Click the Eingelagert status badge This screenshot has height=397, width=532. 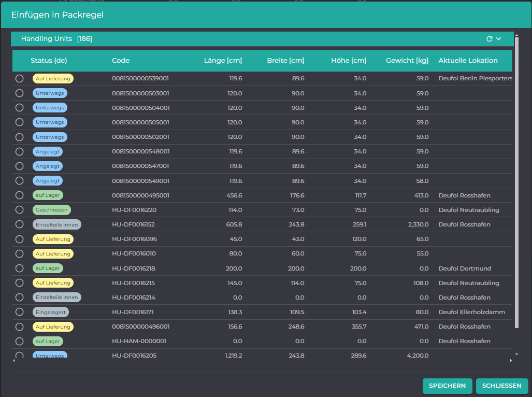(51, 312)
